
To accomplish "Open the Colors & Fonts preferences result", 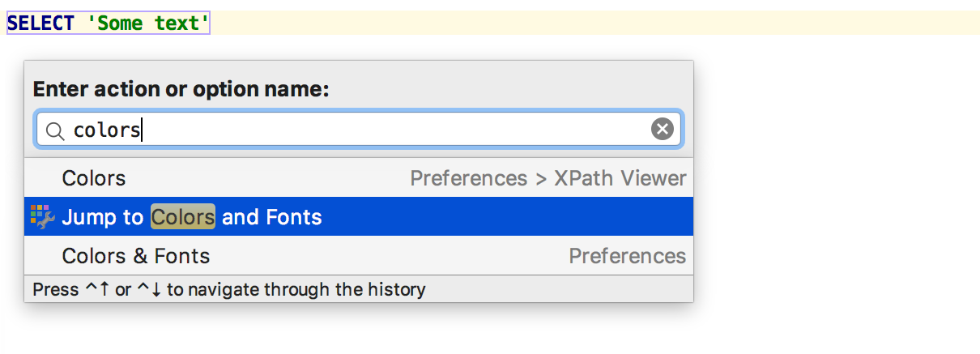I will click(136, 256).
